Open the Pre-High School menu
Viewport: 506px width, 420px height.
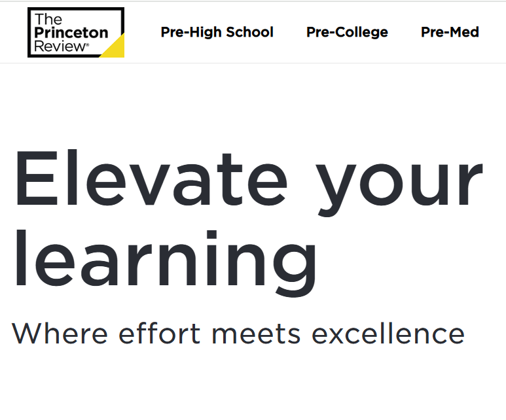(x=217, y=32)
